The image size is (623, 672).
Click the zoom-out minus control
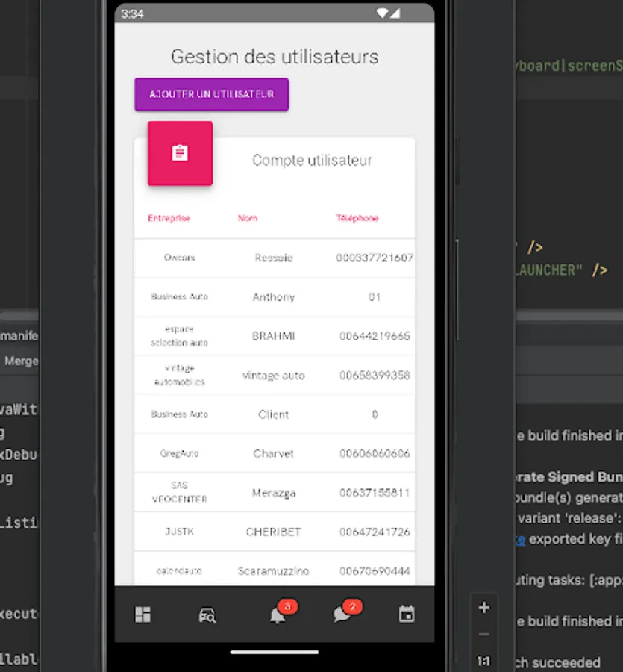(483, 633)
